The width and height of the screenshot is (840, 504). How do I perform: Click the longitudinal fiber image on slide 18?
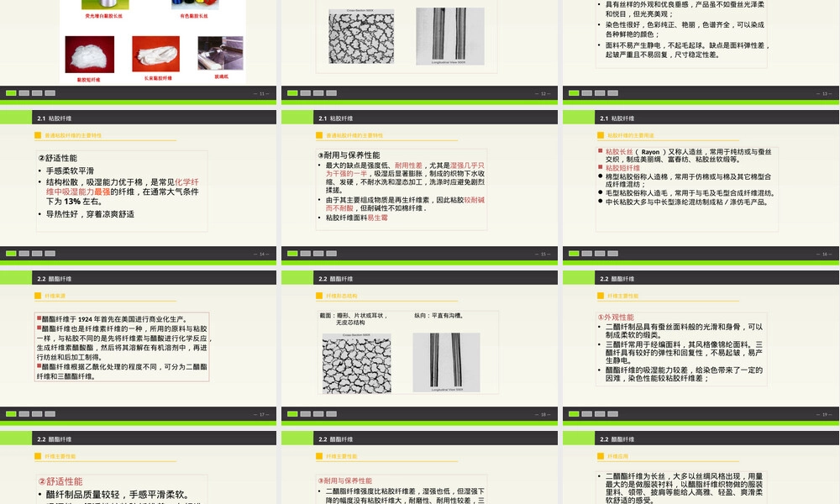[x=446, y=363]
